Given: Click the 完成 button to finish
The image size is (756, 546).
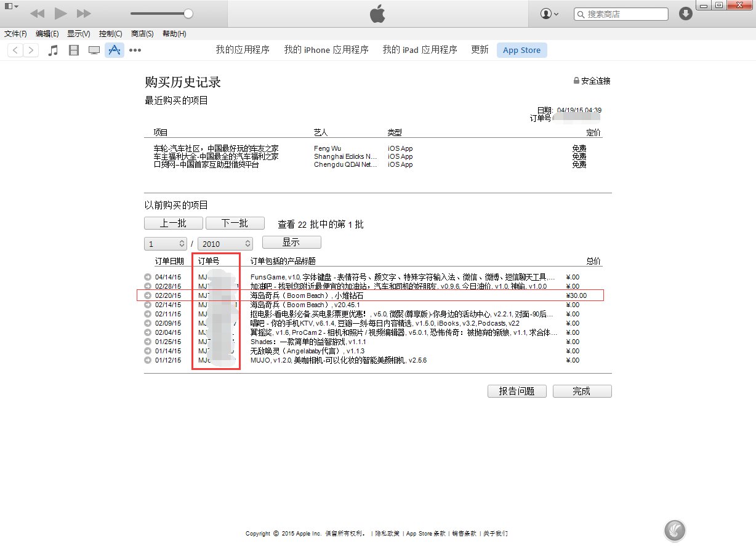Looking at the screenshot, I should (582, 391).
